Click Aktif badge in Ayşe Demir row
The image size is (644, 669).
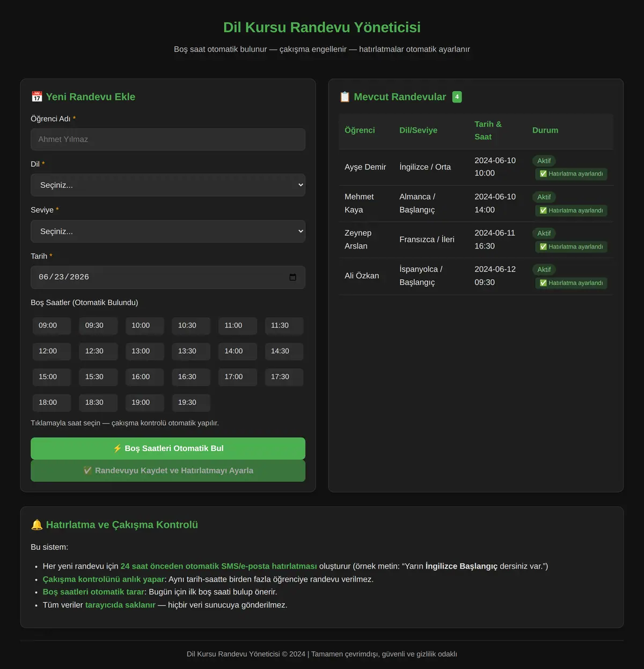click(544, 161)
